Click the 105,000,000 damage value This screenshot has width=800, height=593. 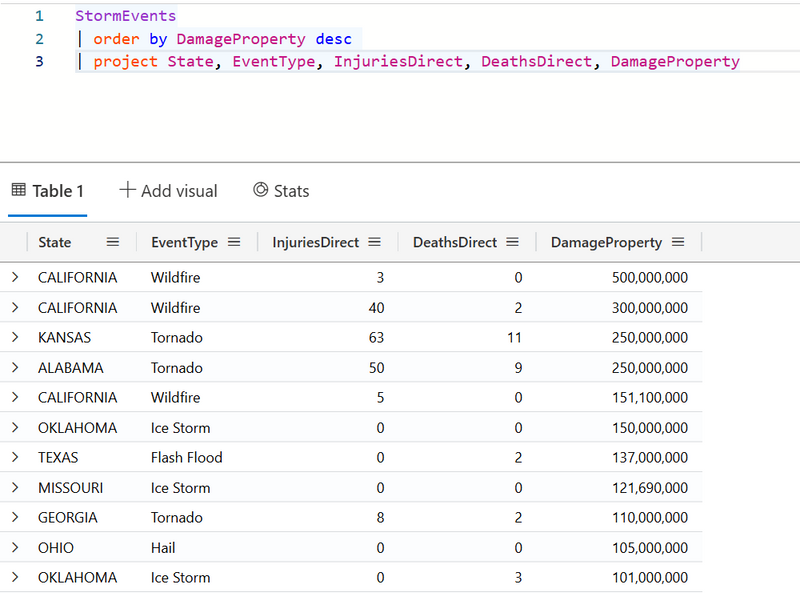click(x=649, y=548)
